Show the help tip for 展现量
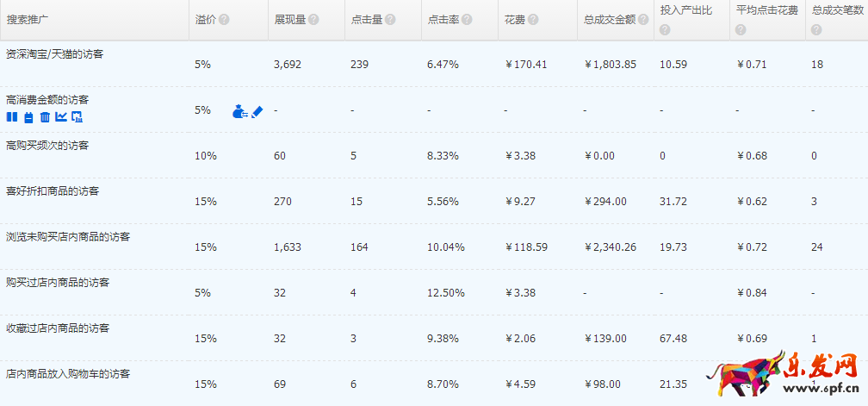 point(313,20)
